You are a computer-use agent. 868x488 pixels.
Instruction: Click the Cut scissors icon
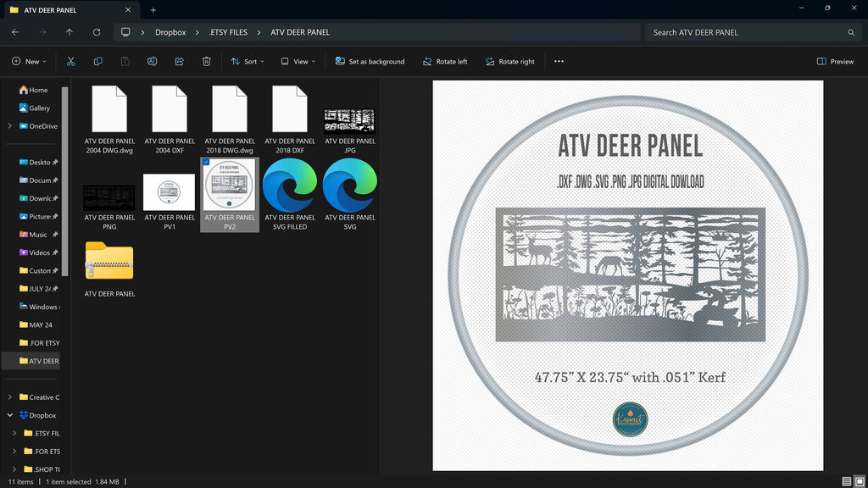click(71, 61)
